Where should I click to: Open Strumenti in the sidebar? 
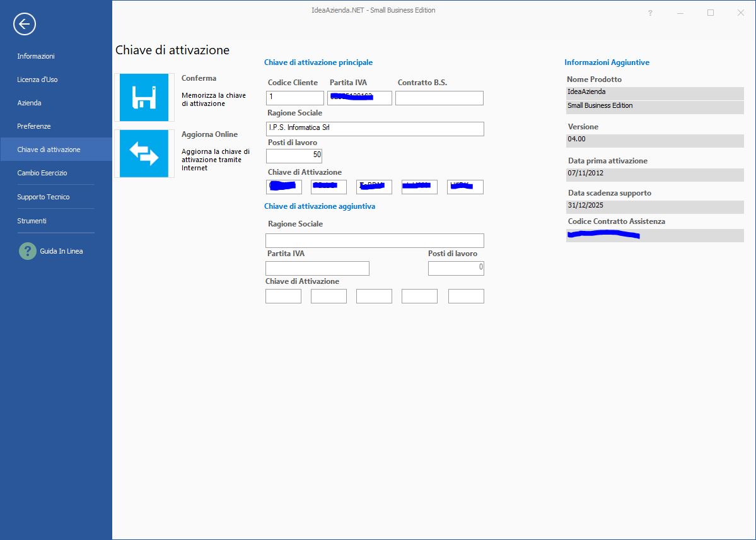[32, 221]
